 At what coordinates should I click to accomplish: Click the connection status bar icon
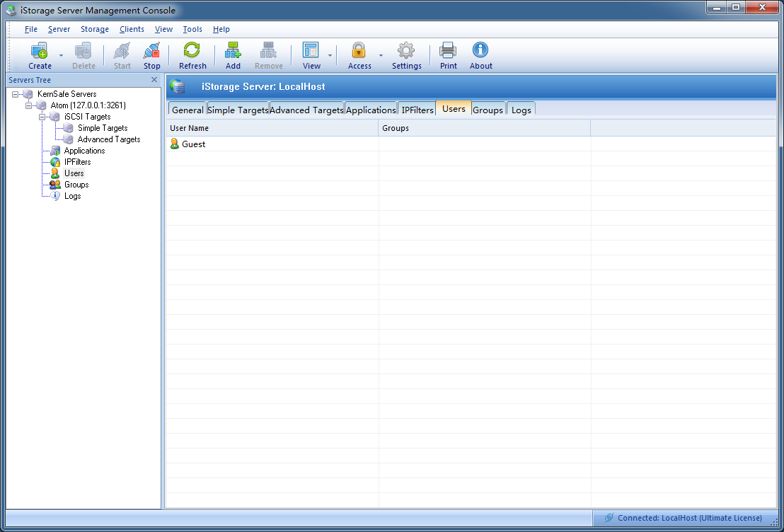click(x=608, y=518)
